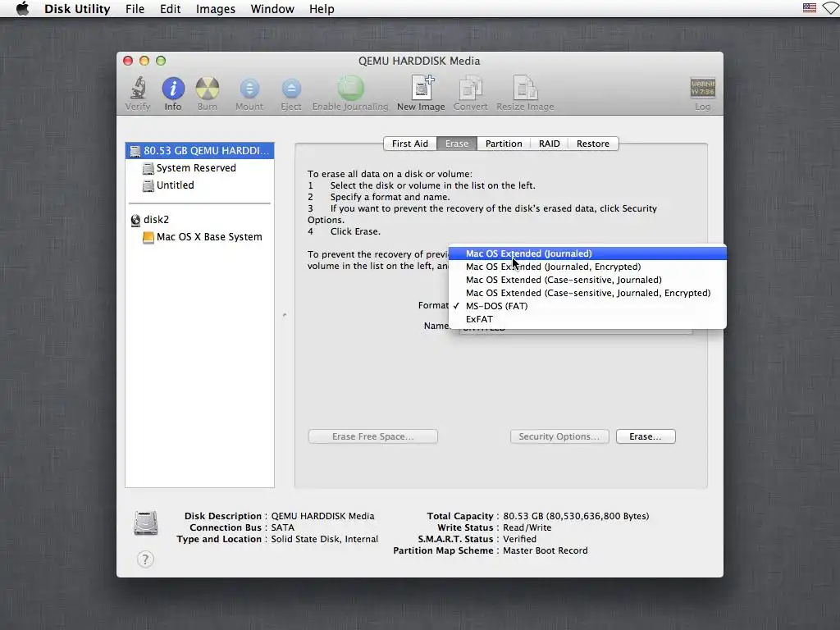The height and width of the screenshot is (630, 840).
Task: Open the Log viewer icon
Action: point(702,89)
